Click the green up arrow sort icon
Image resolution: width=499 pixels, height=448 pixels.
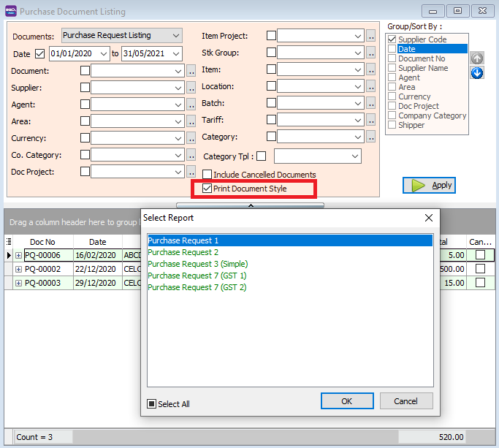tap(476, 58)
